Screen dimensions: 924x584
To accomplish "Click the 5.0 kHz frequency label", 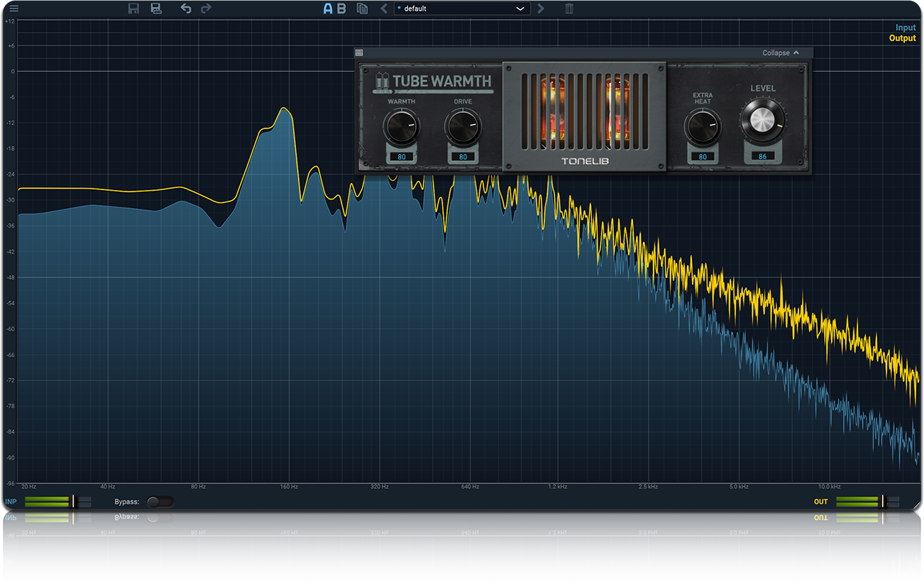I will (x=739, y=487).
